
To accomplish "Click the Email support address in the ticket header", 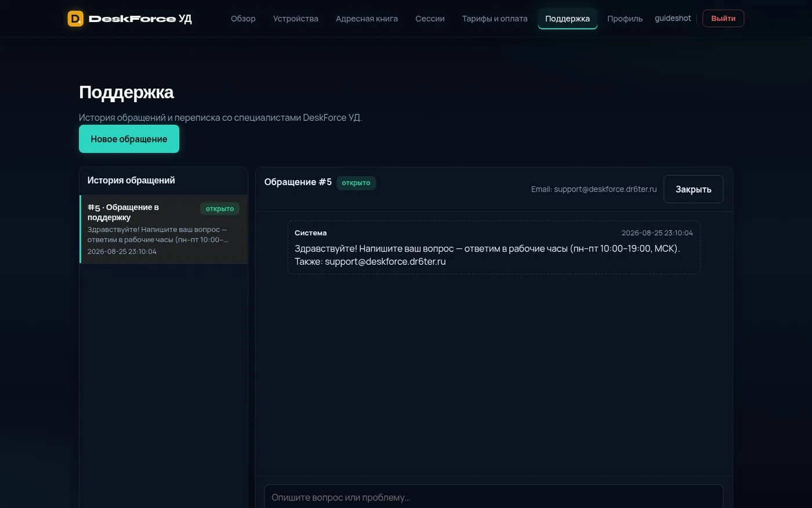I will point(594,189).
